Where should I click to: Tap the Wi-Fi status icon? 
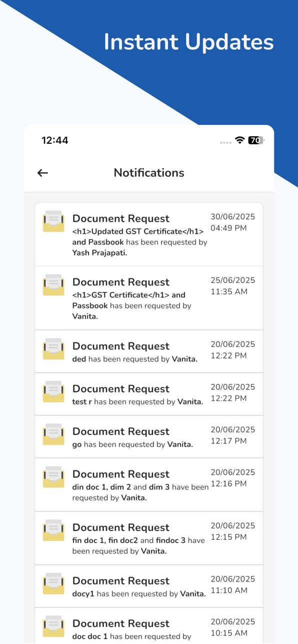[x=239, y=140]
